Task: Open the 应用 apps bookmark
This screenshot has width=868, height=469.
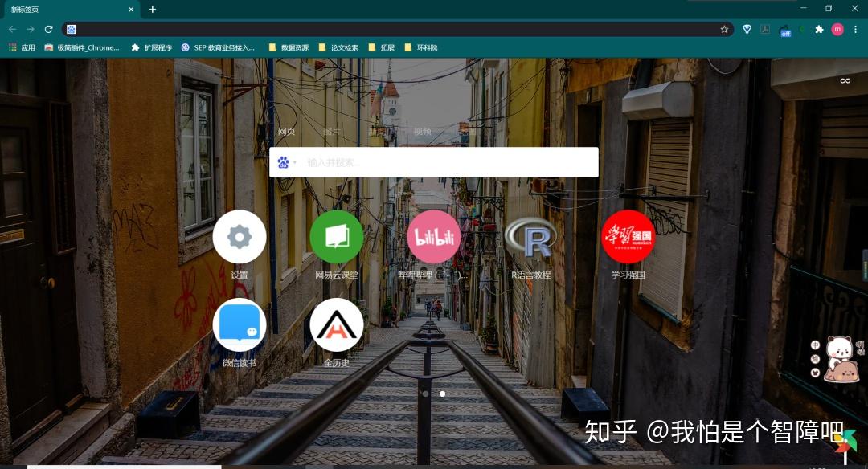Action: pyautogui.click(x=23, y=47)
